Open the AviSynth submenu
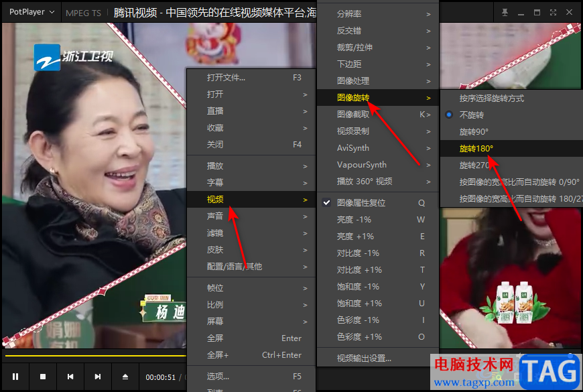 tap(378, 147)
